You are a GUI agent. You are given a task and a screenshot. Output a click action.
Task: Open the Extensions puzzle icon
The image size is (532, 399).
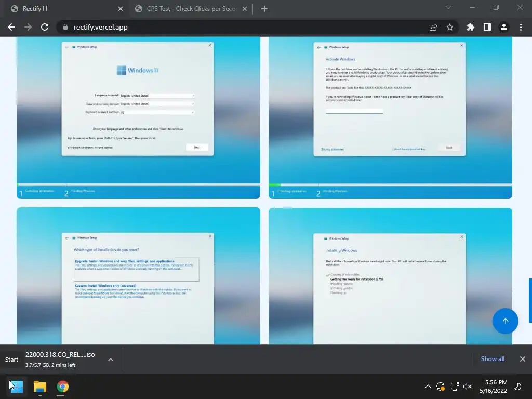471,27
